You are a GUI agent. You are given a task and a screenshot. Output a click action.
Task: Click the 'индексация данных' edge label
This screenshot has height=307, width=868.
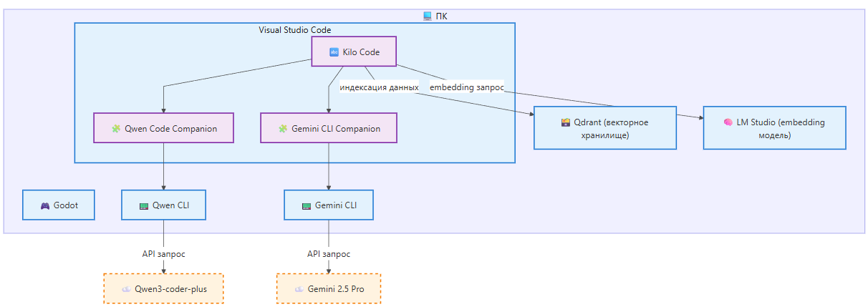(x=379, y=87)
